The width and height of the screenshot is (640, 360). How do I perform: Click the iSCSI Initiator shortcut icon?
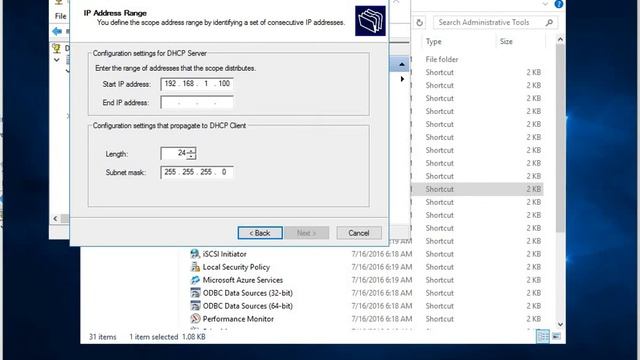195,254
